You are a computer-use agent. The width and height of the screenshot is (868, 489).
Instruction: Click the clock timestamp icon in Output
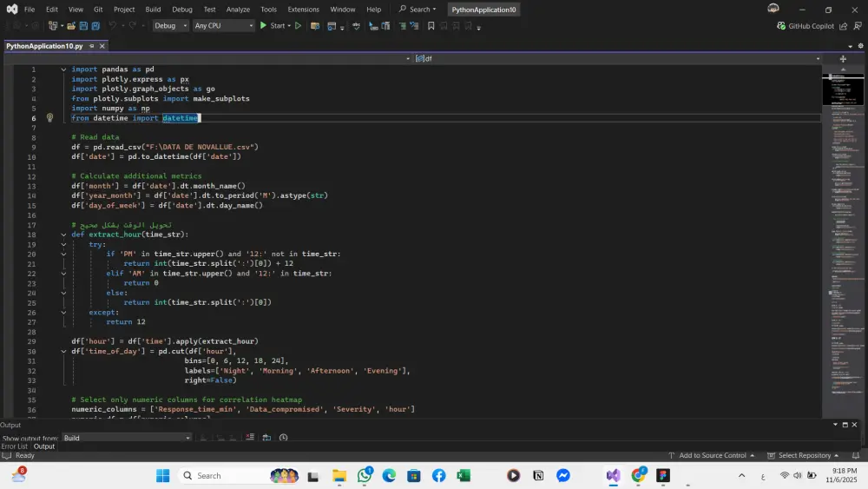[x=284, y=438]
